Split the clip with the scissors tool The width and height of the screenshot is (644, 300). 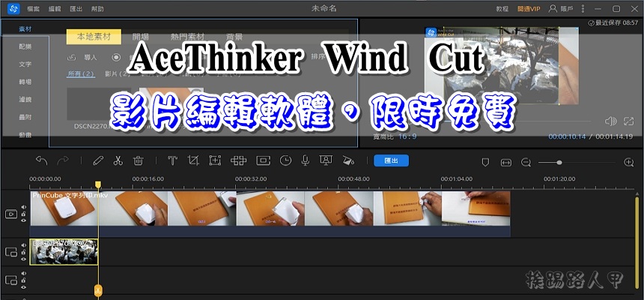pos(118,161)
